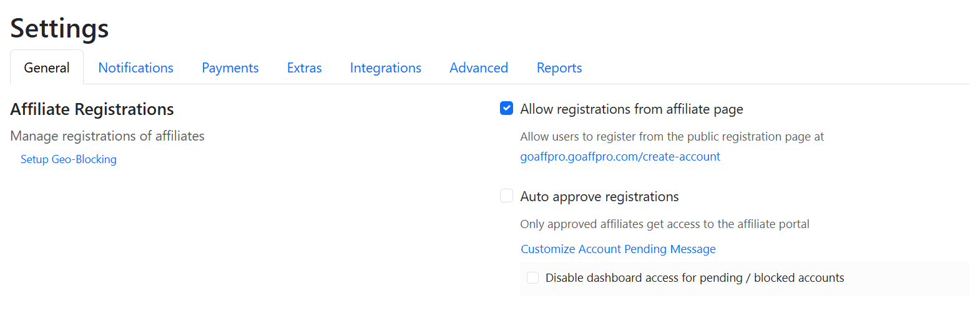Tick the Disable dashboard access checkbox
Screen dimensions: 980x313
532,277
